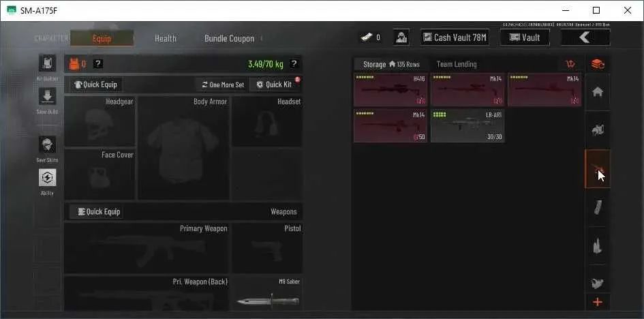
Task: Select the Pri. Weapon (Back) slot
Action: point(147,293)
